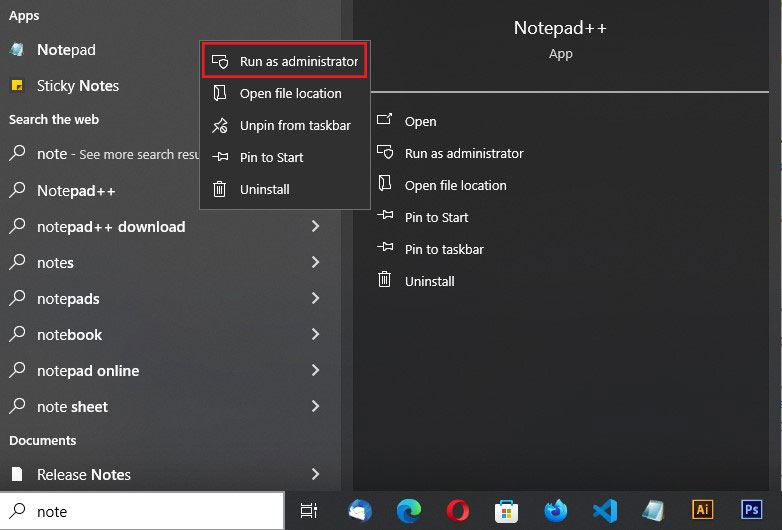
Task: Expand the note sheet suggestion chevron
Action: pyautogui.click(x=315, y=406)
